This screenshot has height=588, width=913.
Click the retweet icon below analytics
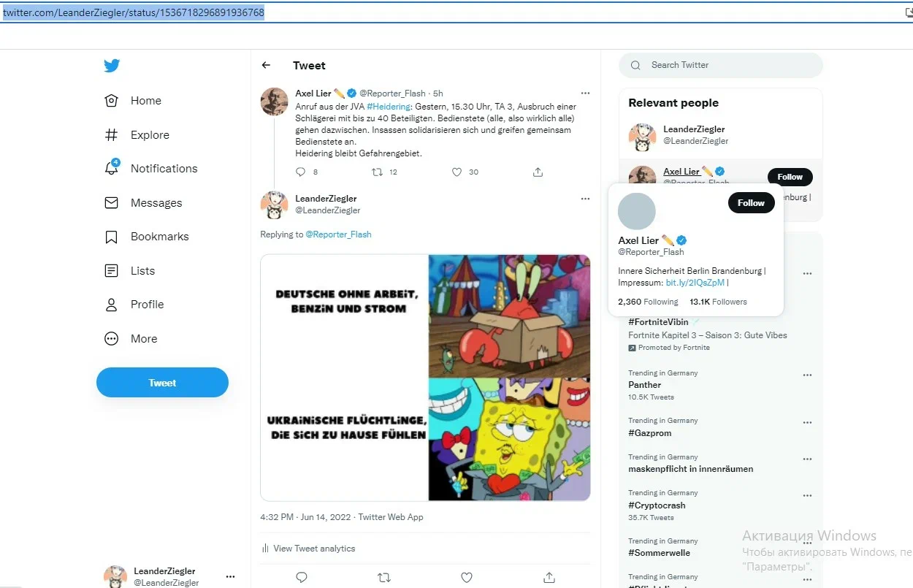(383, 577)
